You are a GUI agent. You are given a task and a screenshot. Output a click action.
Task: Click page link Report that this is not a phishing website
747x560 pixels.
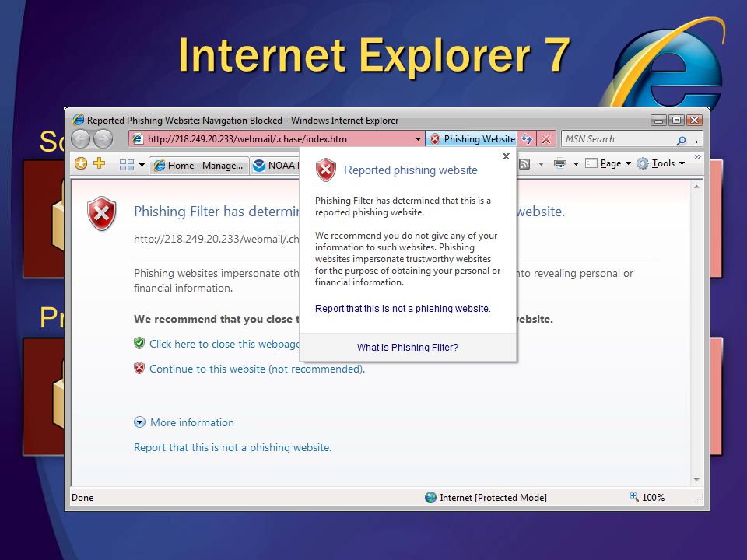pyautogui.click(x=233, y=448)
